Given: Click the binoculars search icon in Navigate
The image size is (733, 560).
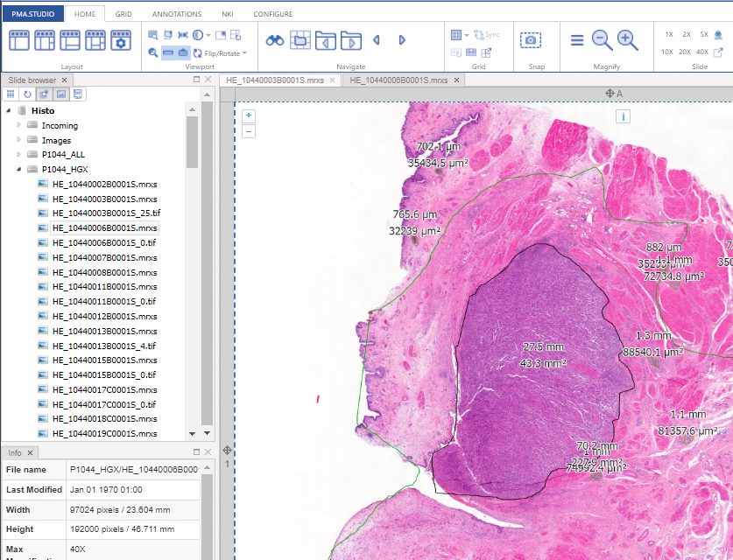Looking at the screenshot, I should [275, 40].
